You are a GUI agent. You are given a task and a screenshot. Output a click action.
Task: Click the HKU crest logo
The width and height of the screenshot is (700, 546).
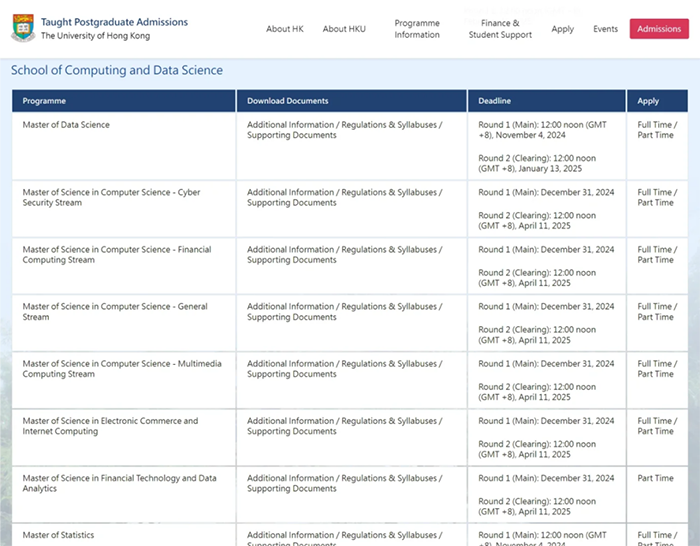pyautogui.click(x=24, y=28)
